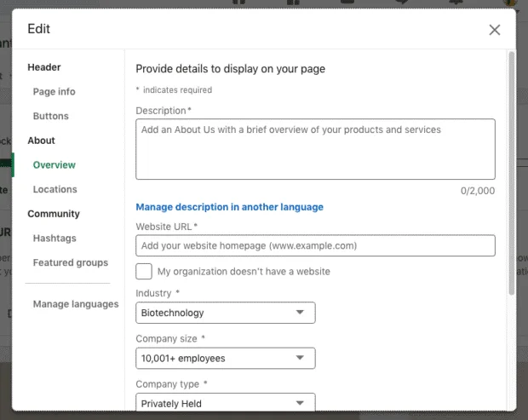Click the Website URL input field
The width and height of the screenshot is (528, 420).
coord(315,245)
